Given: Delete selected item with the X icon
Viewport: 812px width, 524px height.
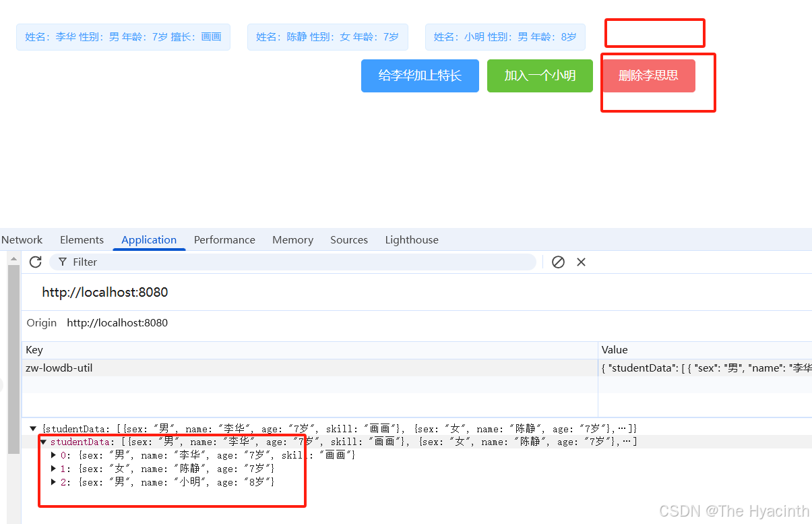Looking at the screenshot, I should [581, 262].
